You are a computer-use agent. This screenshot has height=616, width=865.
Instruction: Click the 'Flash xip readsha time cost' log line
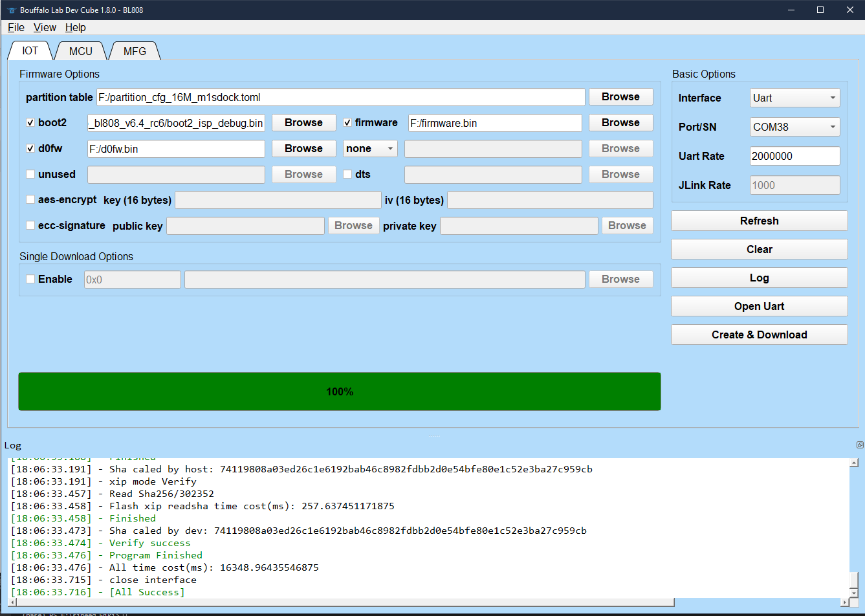point(203,506)
